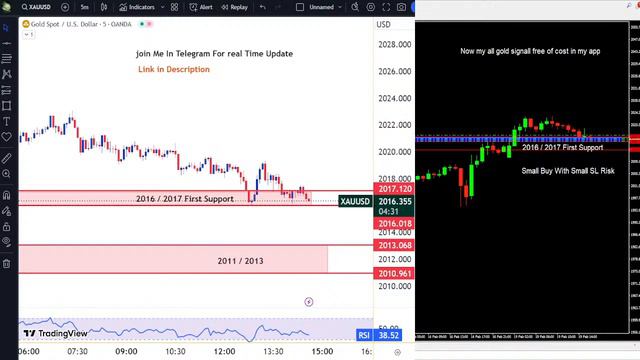The image size is (640, 360).
Task: Click the layout setup square icon
Action: tap(300, 7)
